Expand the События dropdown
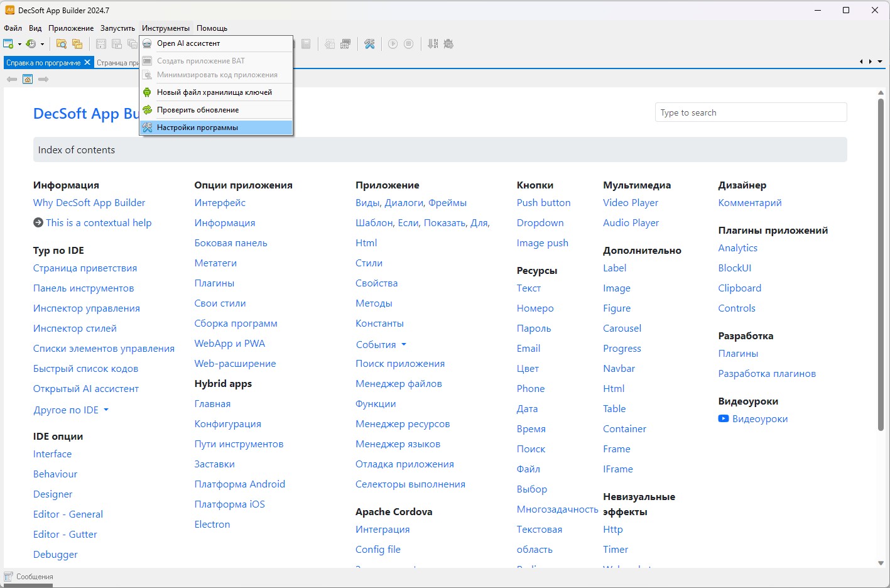 point(403,344)
